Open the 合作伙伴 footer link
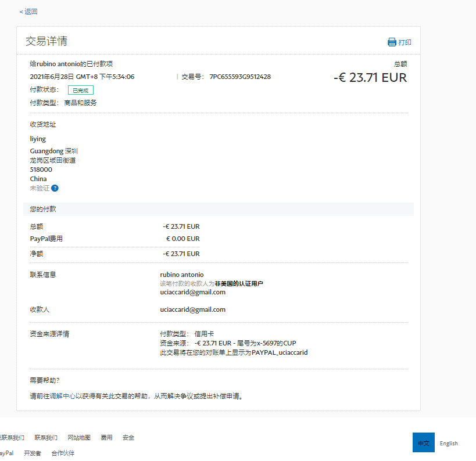This screenshot has height=461, width=476. click(x=63, y=453)
